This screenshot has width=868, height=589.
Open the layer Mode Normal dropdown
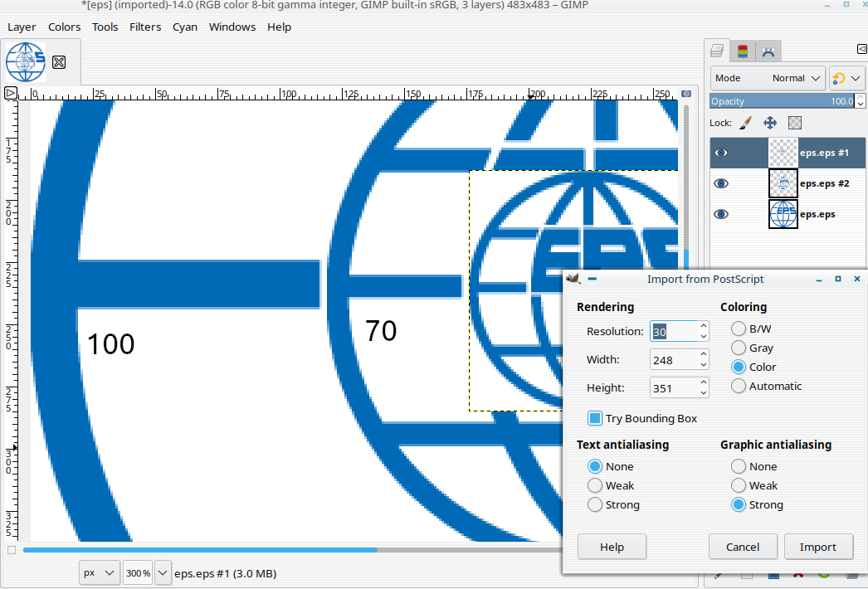pos(768,78)
